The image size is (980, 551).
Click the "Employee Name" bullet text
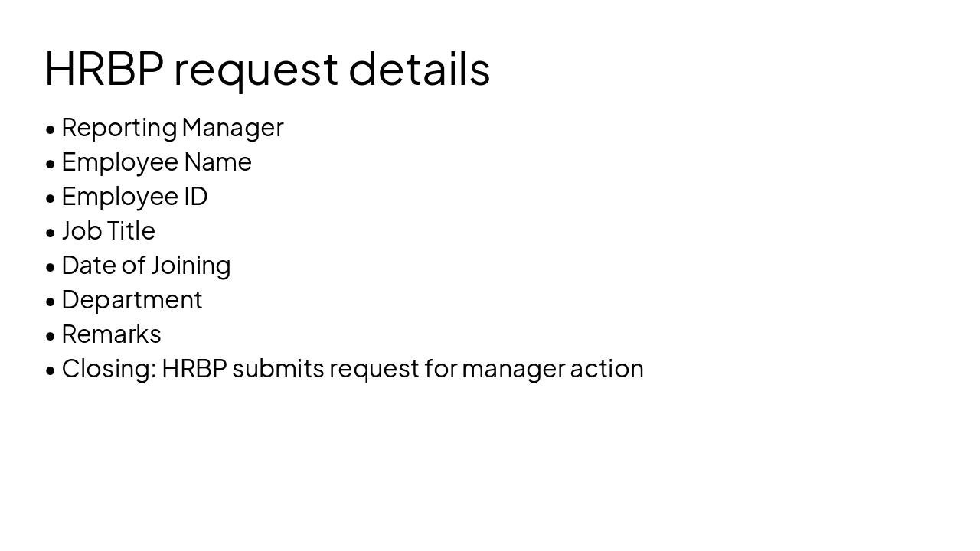pos(156,161)
